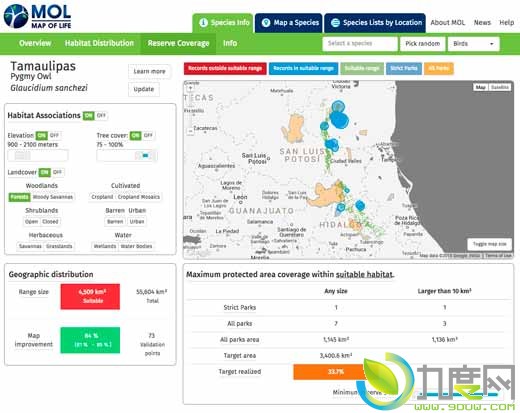
Task: Adjust the Tree cover range slider
Action: click(127, 156)
